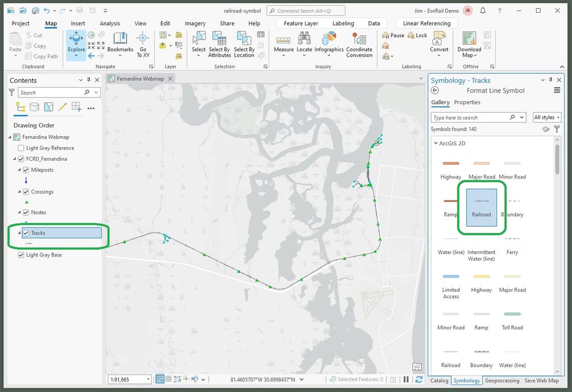Switch to List By Editing view
This screenshot has height=392, width=572.
click(x=62, y=107)
